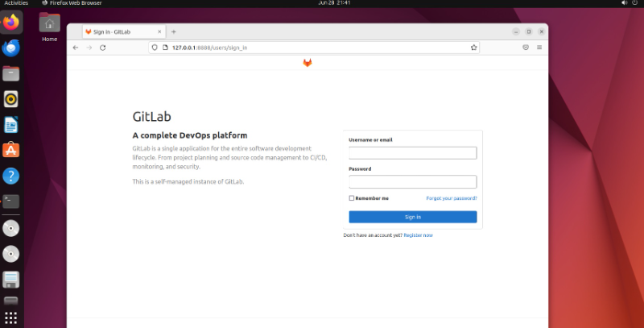Open the Pocket save icon

click(x=526, y=48)
